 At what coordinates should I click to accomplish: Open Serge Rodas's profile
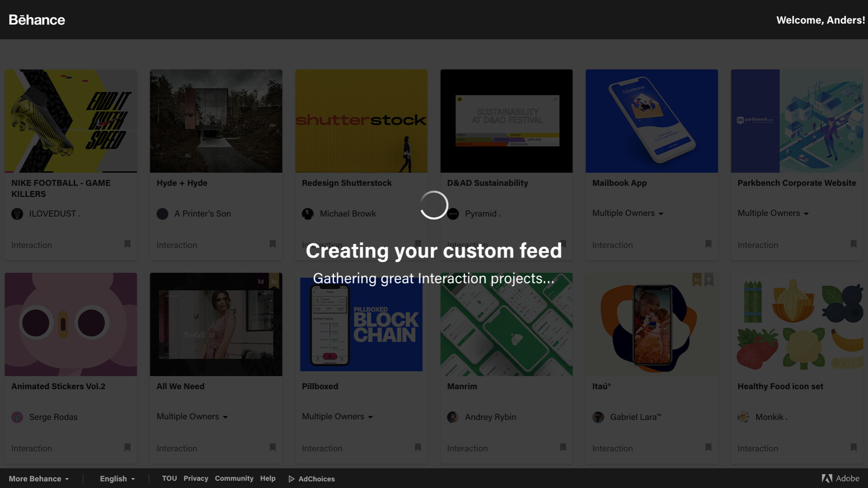coord(53,417)
